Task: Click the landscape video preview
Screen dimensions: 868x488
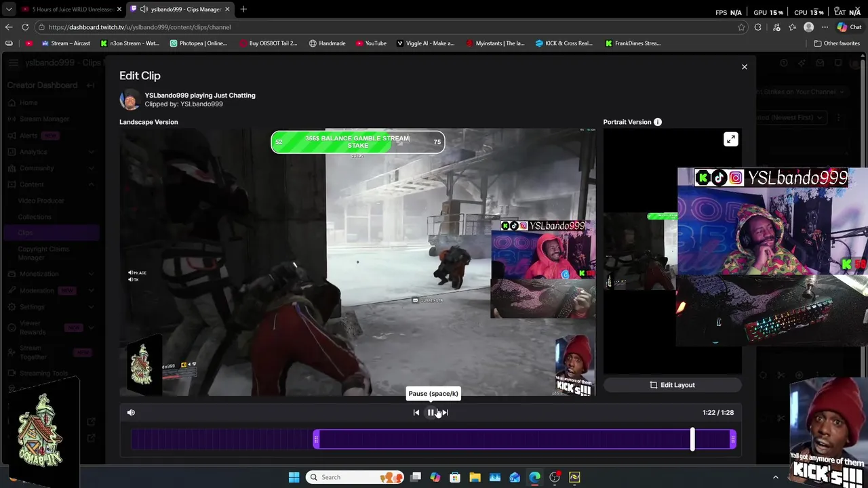Action: point(357,262)
